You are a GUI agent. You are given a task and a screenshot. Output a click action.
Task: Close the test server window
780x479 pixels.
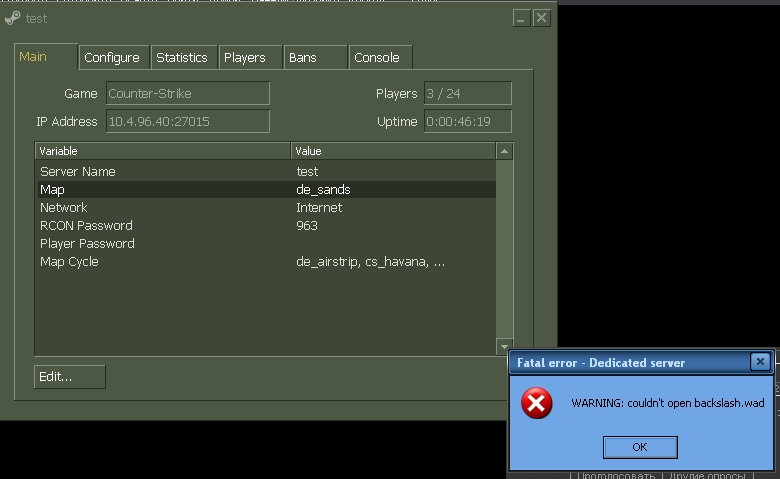pyautogui.click(x=541, y=18)
